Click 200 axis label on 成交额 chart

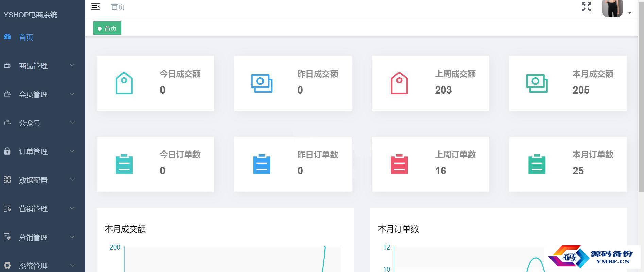point(115,247)
